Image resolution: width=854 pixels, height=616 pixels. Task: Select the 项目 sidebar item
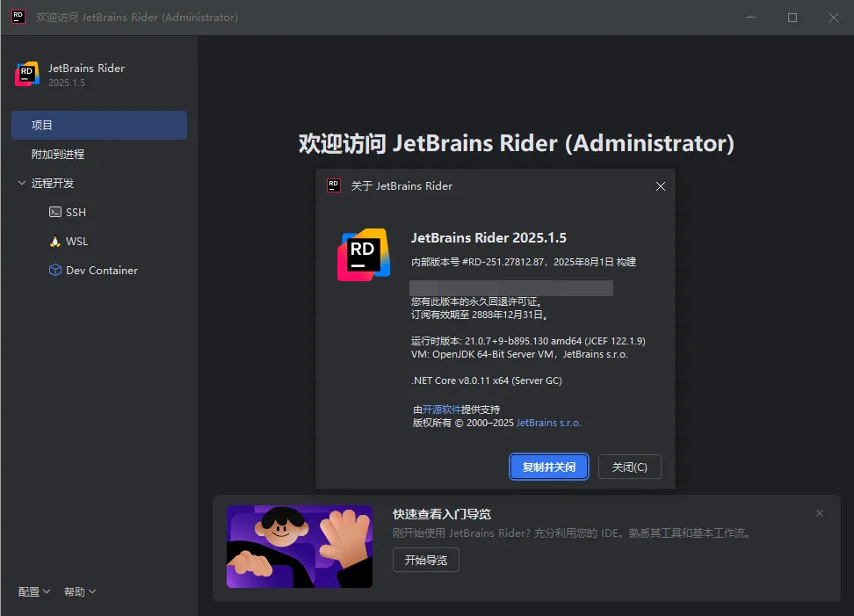click(x=98, y=126)
